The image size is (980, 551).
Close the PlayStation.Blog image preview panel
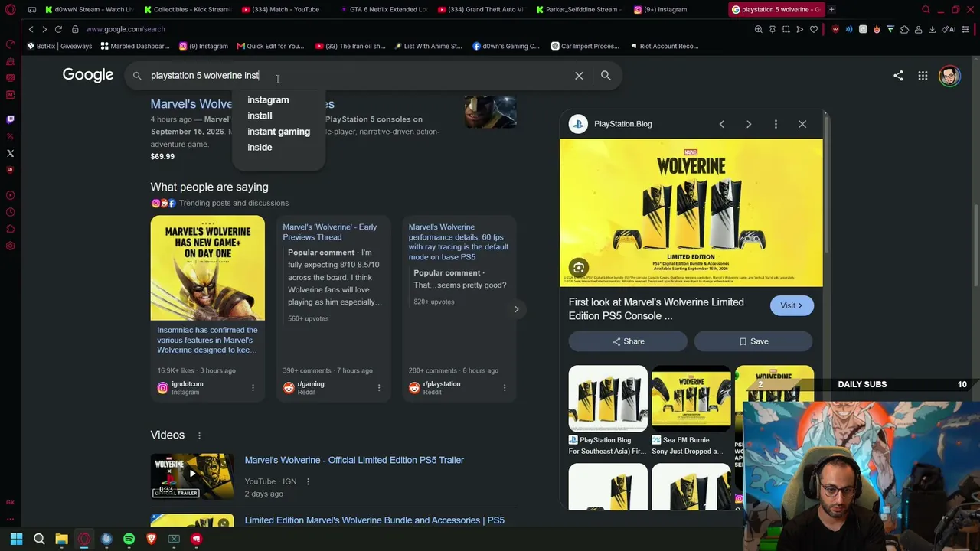802,124
